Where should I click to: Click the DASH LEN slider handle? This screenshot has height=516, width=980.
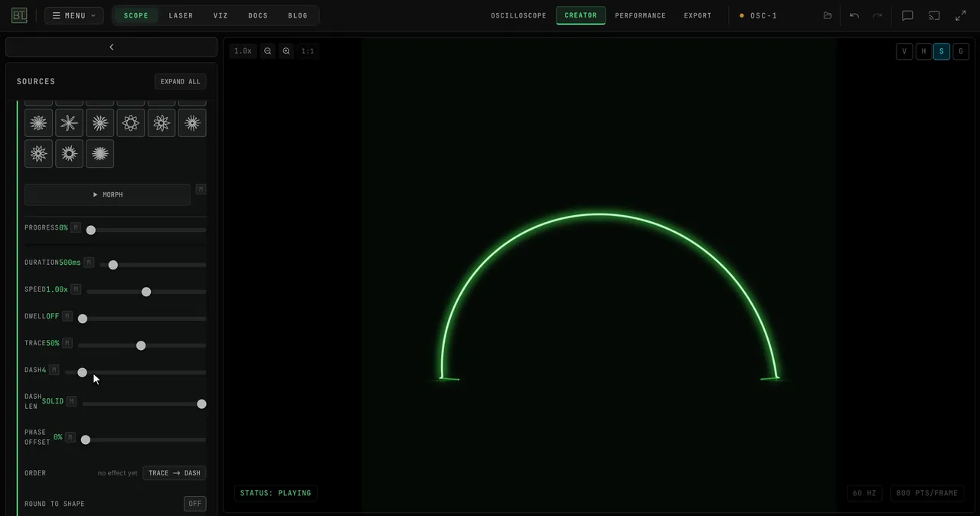pyautogui.click(x=201, y=403)
